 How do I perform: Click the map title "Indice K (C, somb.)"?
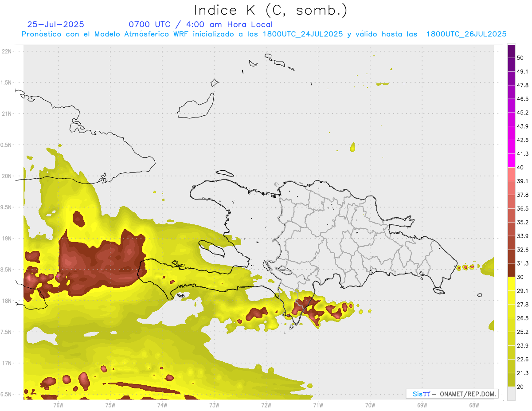(x=270, y=10)
